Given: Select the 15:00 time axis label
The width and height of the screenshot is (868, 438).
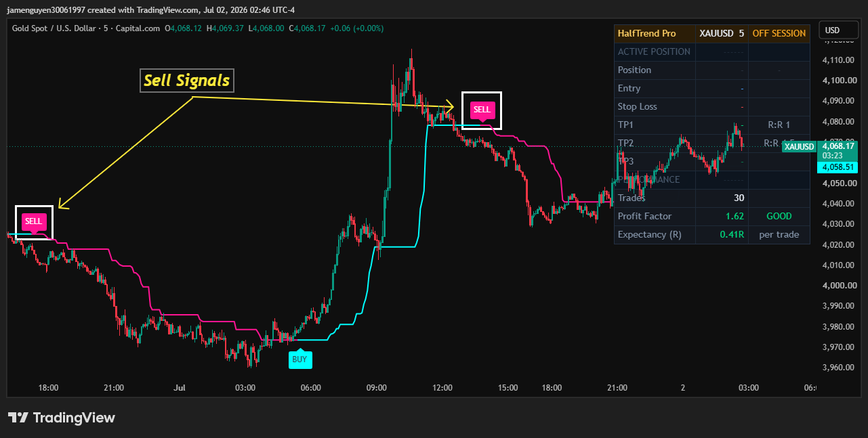Looking at the screenshot, I should click(x=508, y=388).
